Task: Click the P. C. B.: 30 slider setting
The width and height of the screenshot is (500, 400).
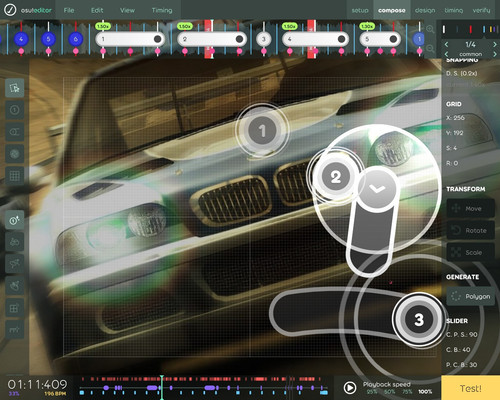Action: point(462,365)
